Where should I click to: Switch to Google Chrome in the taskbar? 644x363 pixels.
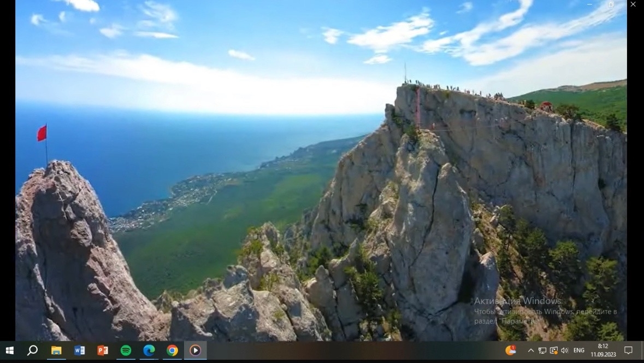tap(172, 350)
